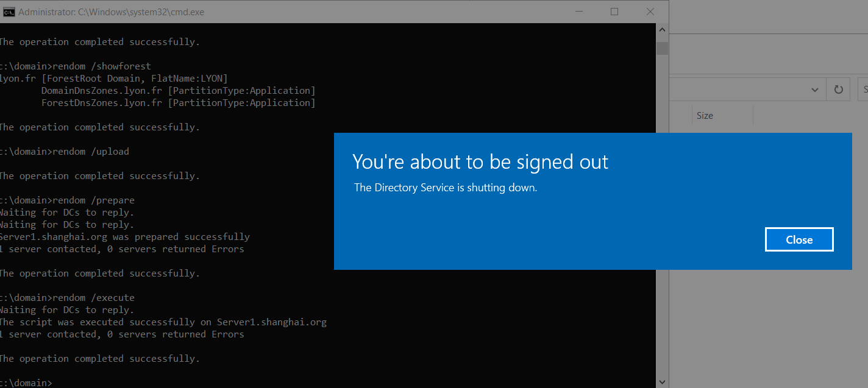Dismiss the sign-out warning via Close button

[799, 239]
